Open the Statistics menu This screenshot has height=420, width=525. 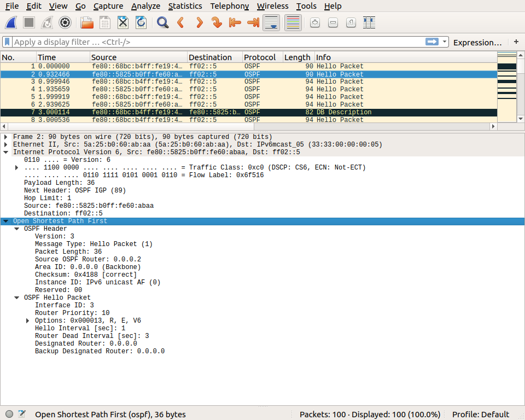185,6
